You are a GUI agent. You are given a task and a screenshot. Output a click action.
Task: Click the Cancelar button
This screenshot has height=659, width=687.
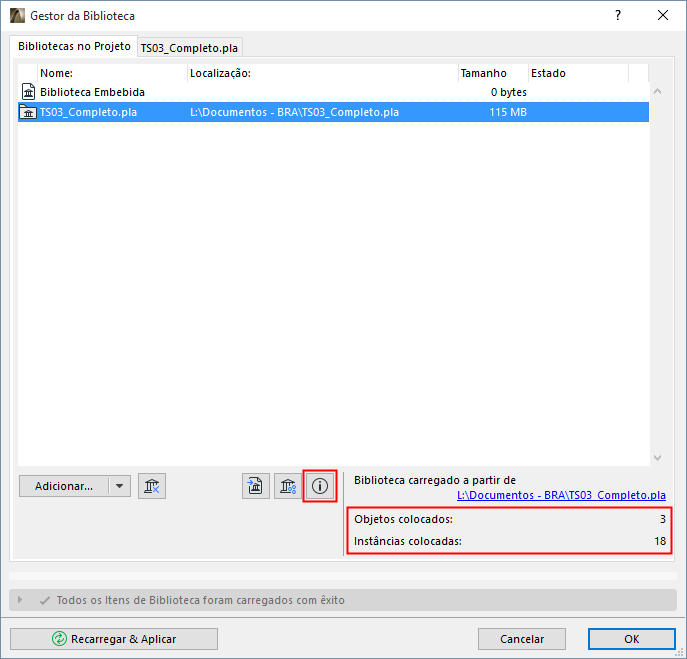[521, 639]
